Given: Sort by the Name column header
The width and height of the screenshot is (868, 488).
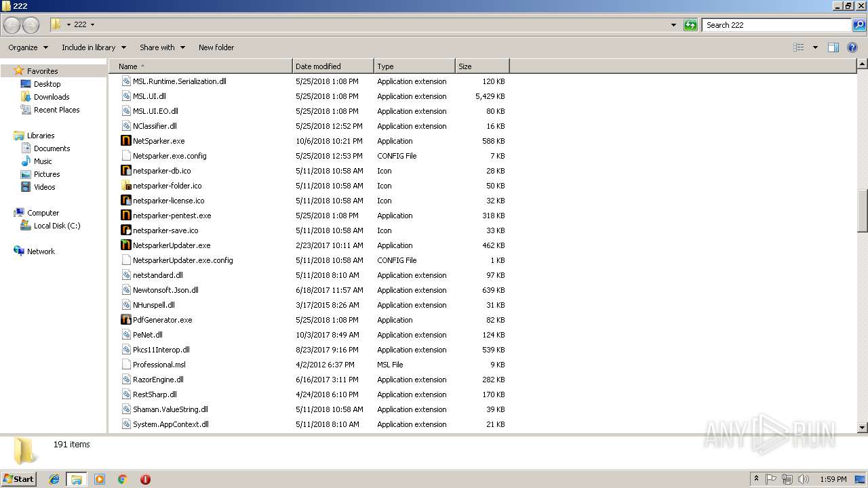Looking at the screenshot, I should 201,66.
